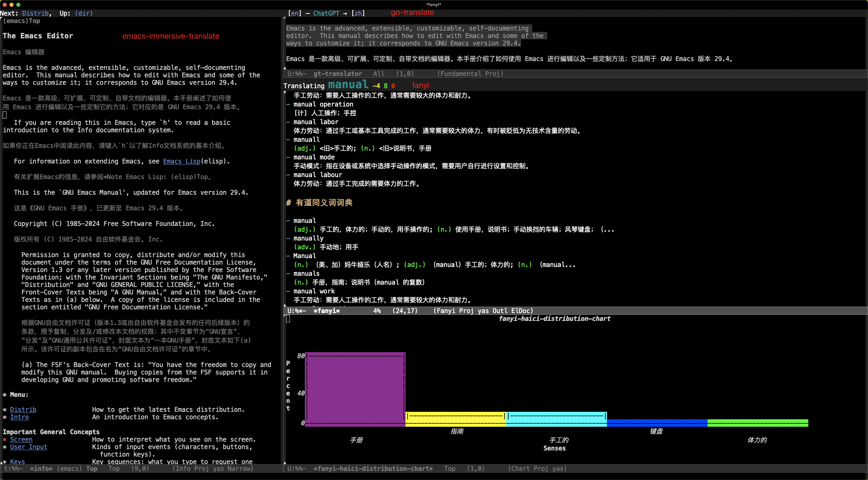Click the 'manually' synonym entry

click(308, 238)
